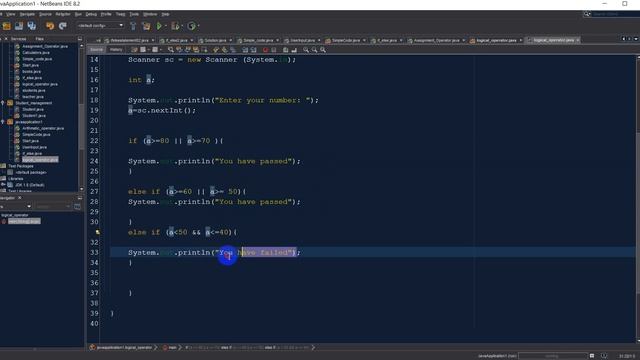Click the Open Project toolbar icon
Viewport: 640px width, 360px height.
[x=19, y=26]
